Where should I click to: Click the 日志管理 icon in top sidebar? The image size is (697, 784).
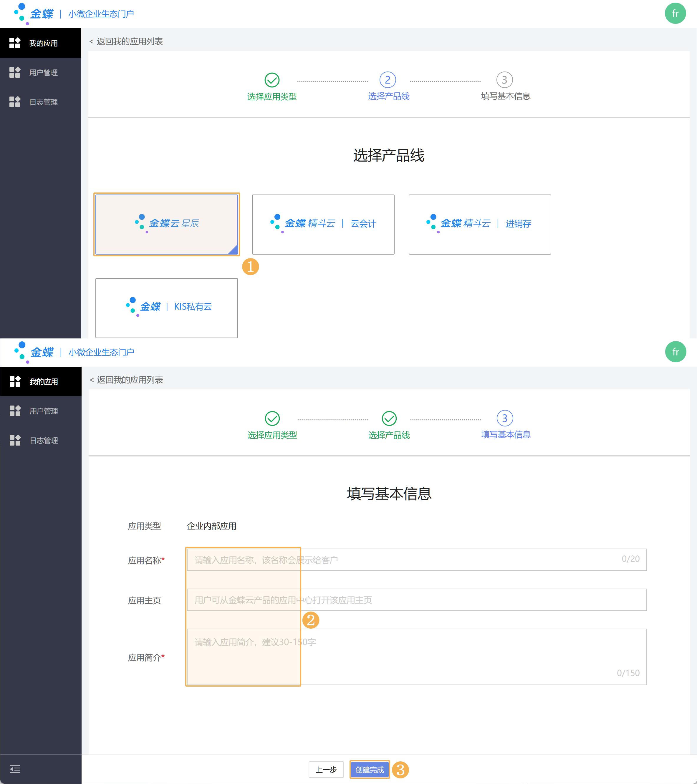click(15, 102)
